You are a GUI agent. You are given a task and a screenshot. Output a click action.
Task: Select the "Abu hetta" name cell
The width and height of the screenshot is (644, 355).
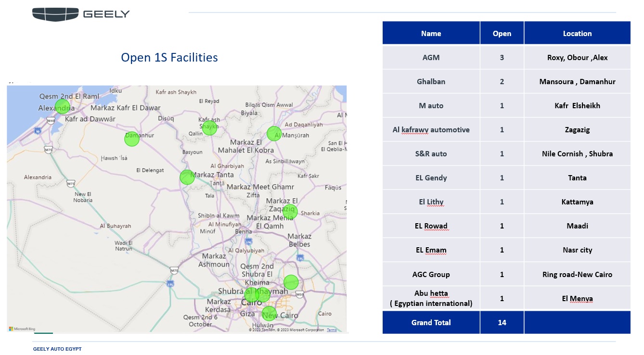431,298
